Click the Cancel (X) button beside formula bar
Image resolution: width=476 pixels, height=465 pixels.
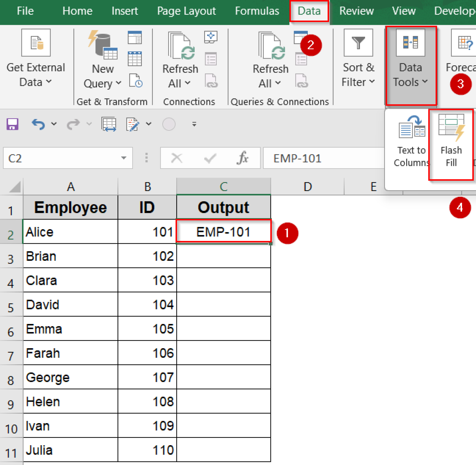[x=177, y=158]
